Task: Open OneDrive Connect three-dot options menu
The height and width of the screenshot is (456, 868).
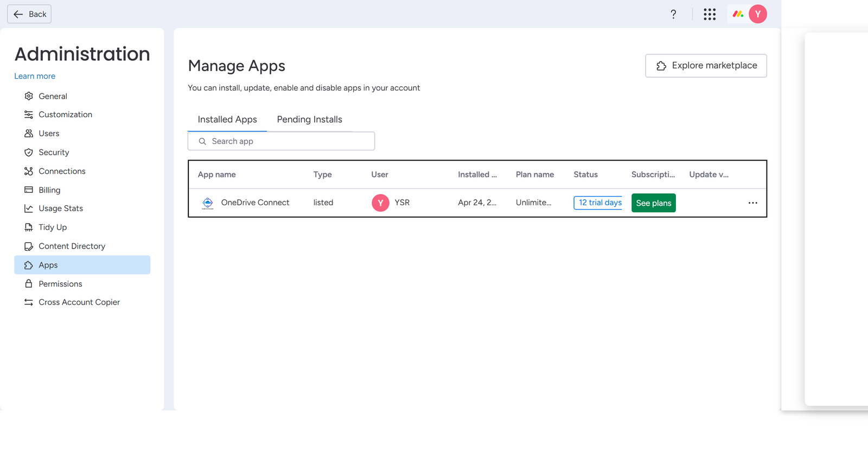Action: tap(753, 203)
